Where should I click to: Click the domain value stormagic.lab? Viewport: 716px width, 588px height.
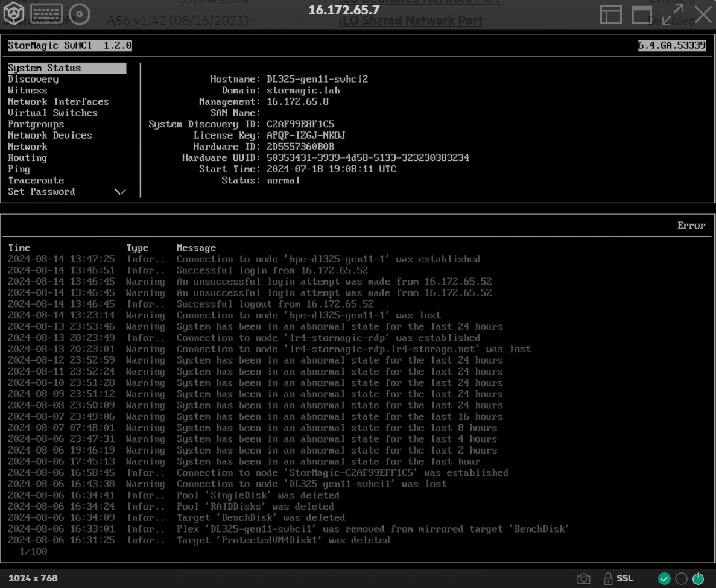coord(303,90)
